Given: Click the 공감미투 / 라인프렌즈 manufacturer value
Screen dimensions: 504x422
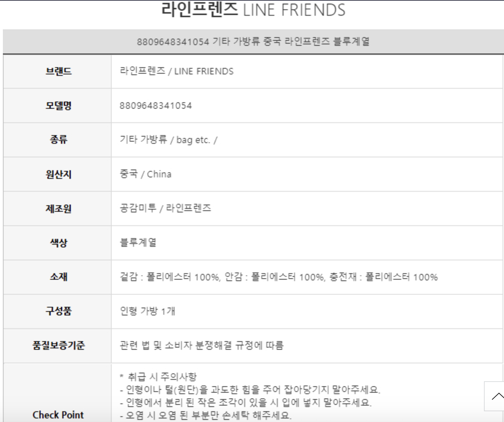Looking at the screenshot, I should pyautogui.click(x=165, y=208).
